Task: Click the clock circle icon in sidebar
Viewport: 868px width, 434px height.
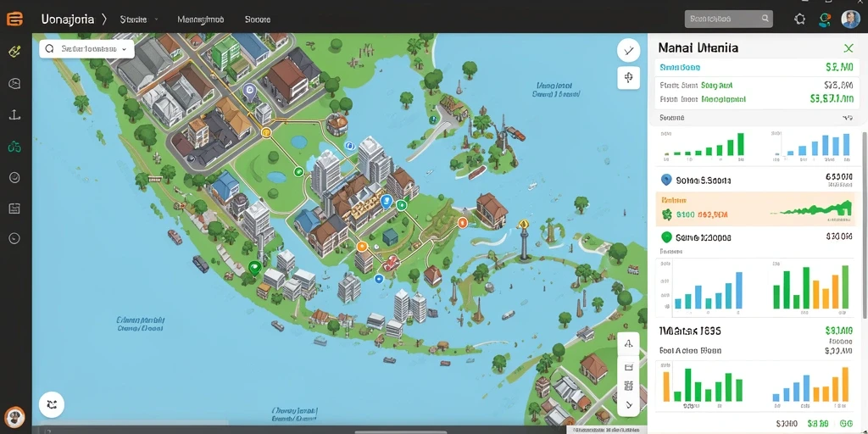Action: pyautogui.click(x=14, y=238)
